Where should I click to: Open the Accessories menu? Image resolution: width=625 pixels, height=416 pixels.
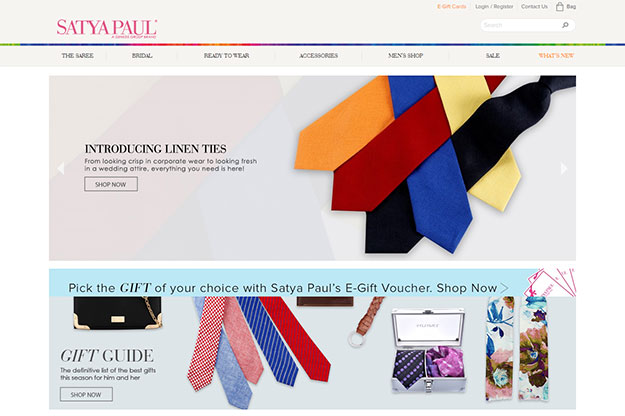pyautogui.click(x=318, y=56)
